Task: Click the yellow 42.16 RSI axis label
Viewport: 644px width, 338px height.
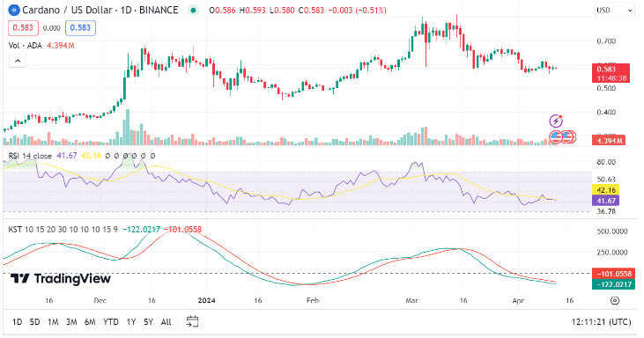Action: [606, 190]
